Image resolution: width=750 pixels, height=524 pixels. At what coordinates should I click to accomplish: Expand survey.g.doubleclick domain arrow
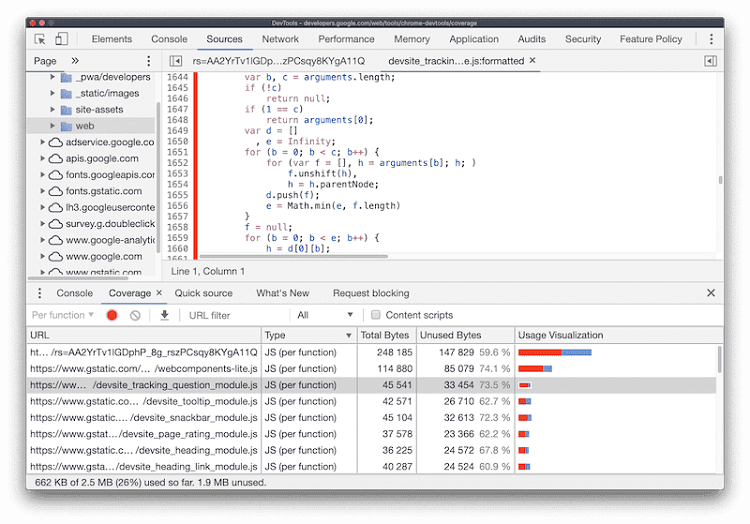pos(43,224)
